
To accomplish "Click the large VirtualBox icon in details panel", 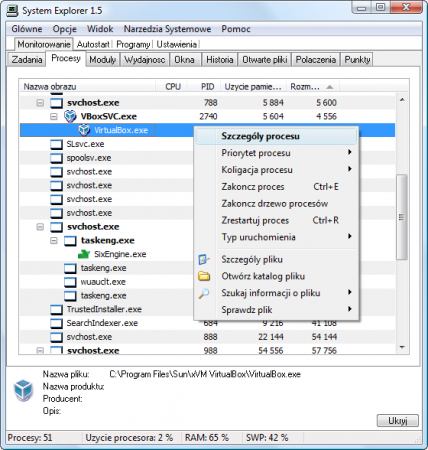I will [23, 390].
